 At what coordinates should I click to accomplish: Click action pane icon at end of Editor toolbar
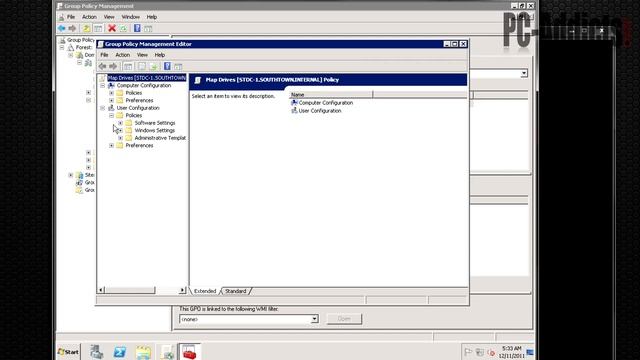(178, 66)
